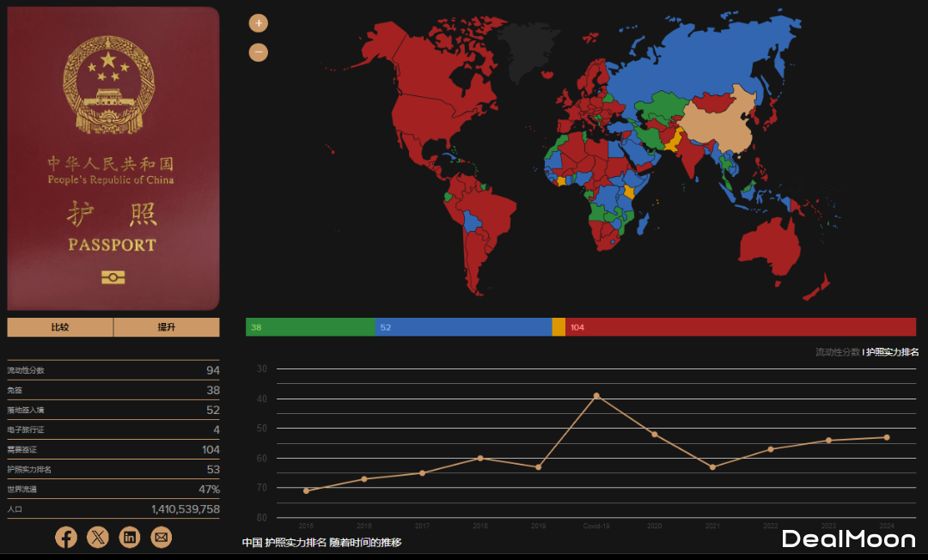
Task: Share via X (Twitter) icon
Action: click(98, 538)
